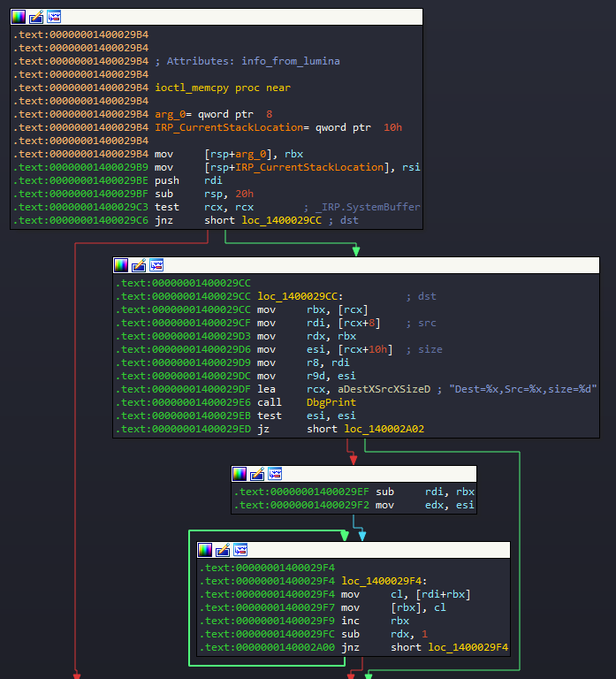Click address .text:00000001400029C6
Viewport: 616px width, 679px height.
coord(80,220)
